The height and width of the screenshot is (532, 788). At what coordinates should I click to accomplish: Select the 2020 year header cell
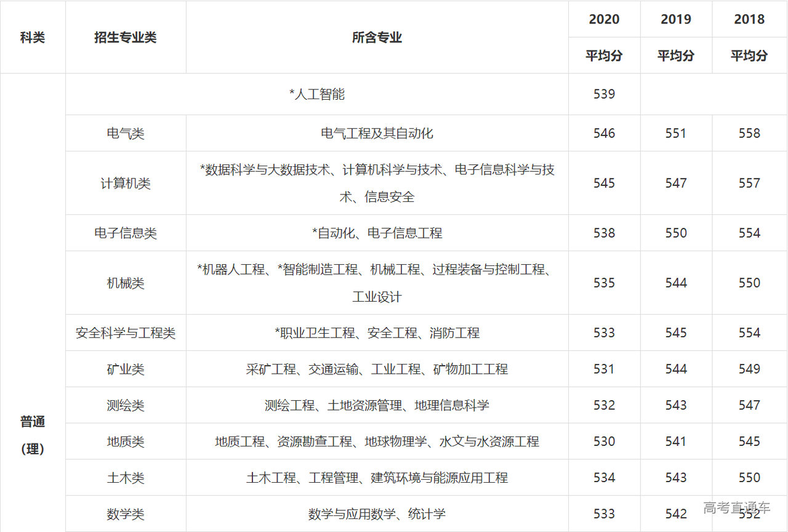pyautogui.click(x=604, y=19)
